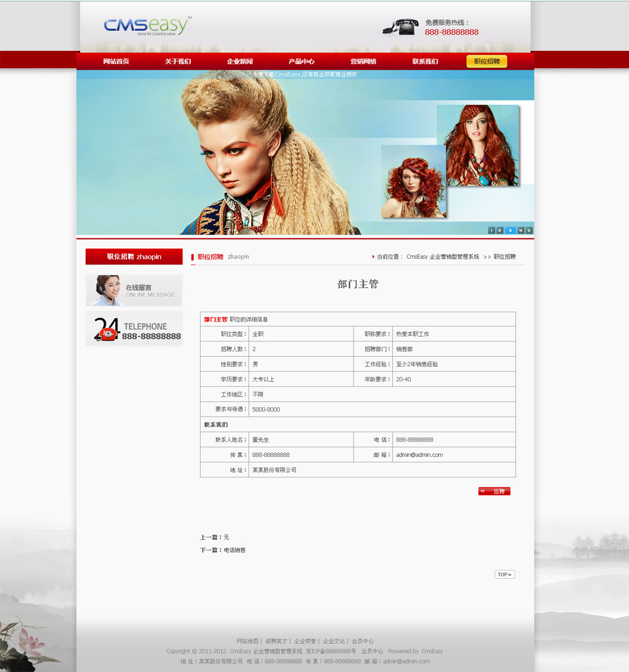
Task: Open next article link 电话销售
Action: point(235,551)
